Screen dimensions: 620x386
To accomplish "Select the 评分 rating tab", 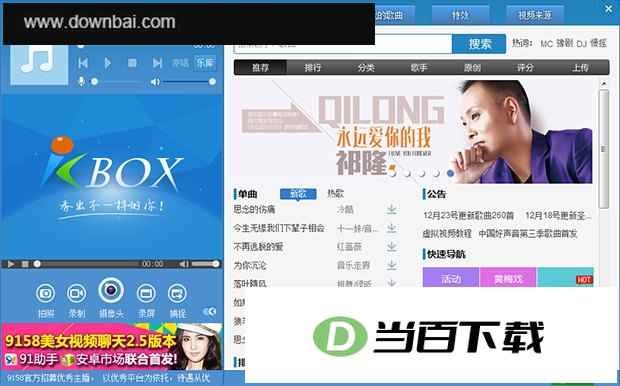I will (x=525, y=68).
